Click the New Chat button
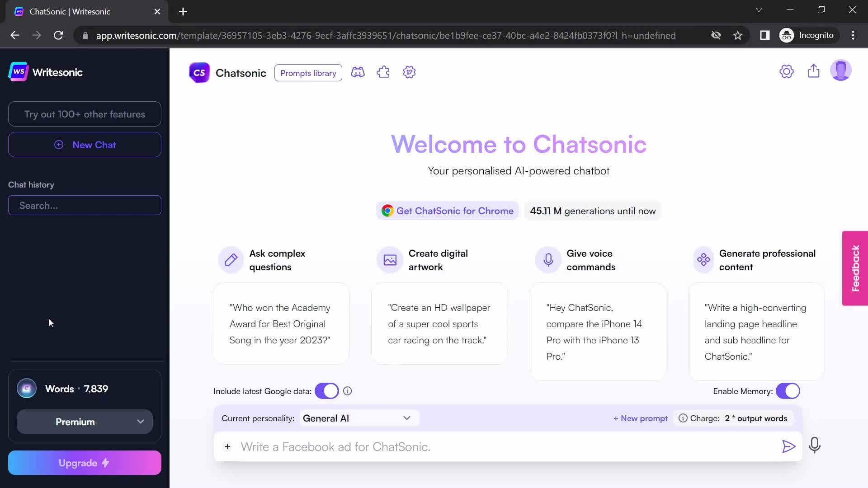Image resolution: width=868 pixels, height=488 pixels. [85, 145]
